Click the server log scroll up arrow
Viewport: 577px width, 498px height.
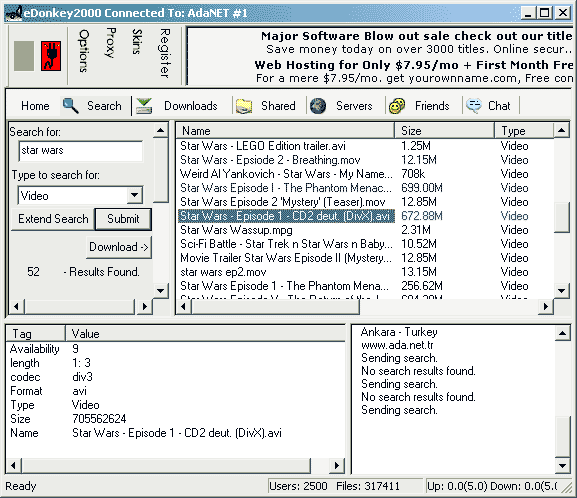563,334
